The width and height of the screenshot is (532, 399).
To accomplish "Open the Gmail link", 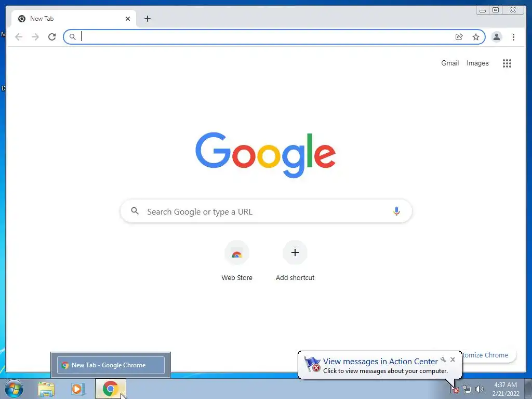I will pos(450,63).
